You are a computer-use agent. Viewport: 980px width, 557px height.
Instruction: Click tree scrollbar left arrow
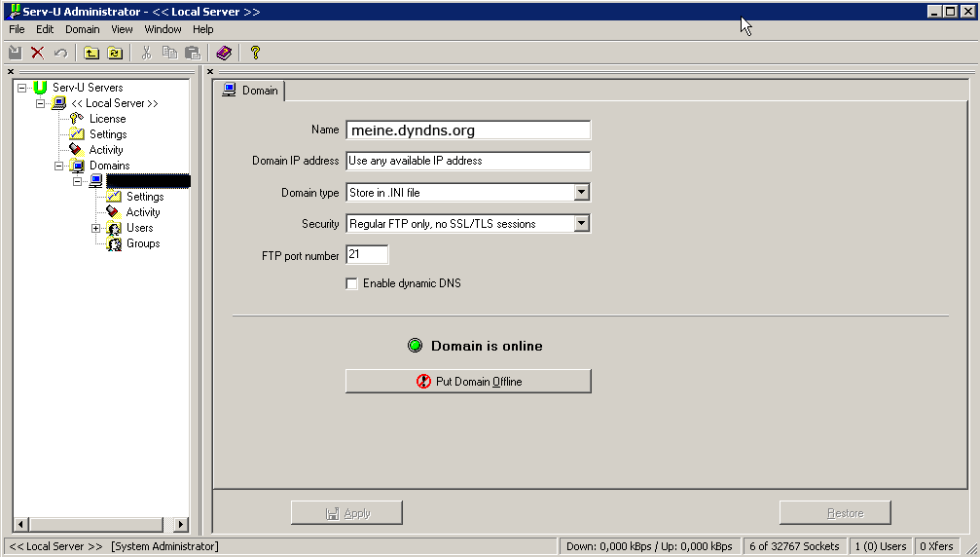(x=21, y=525)
